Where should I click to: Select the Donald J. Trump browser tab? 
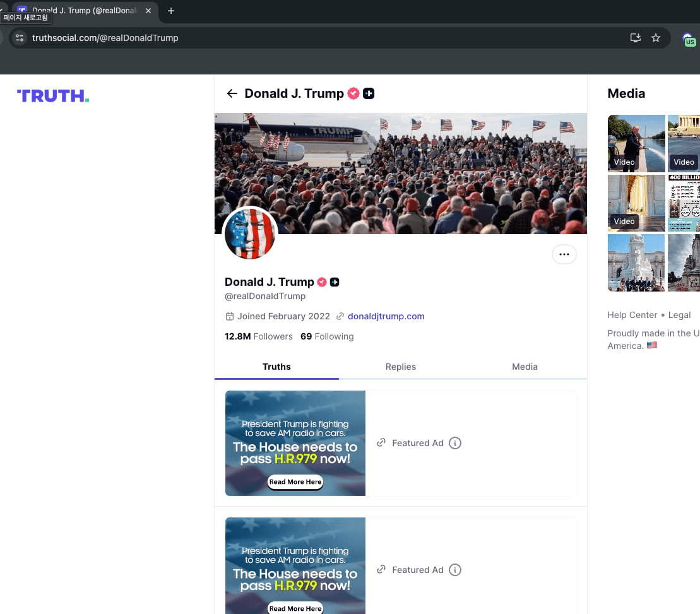(84, 11)
